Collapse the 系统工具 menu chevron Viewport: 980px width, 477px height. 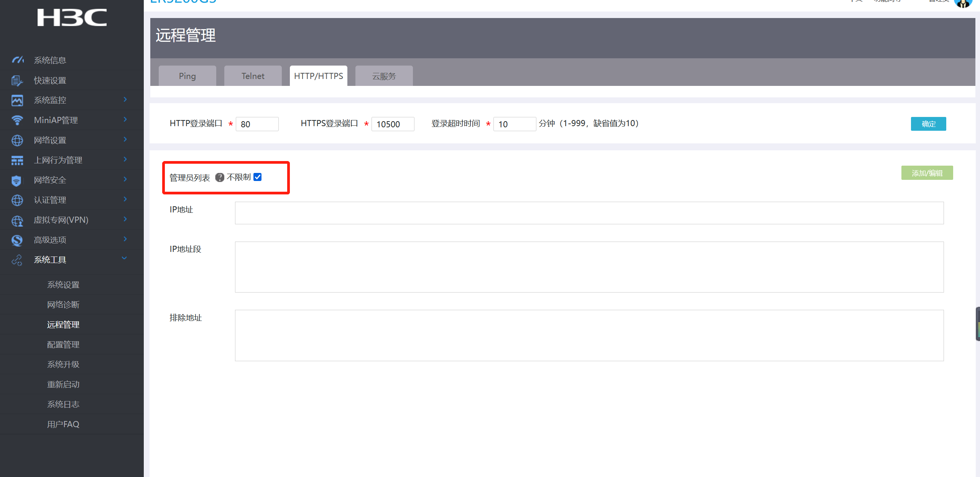[124, 258]
